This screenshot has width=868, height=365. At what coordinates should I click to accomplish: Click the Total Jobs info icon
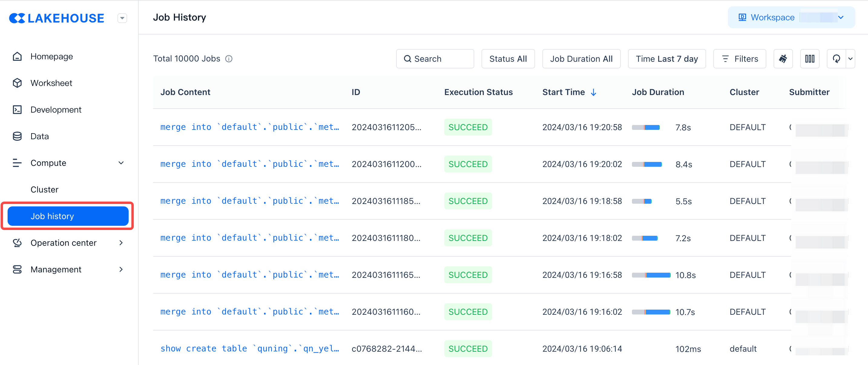pyautogui.click(x=229, y=59)
